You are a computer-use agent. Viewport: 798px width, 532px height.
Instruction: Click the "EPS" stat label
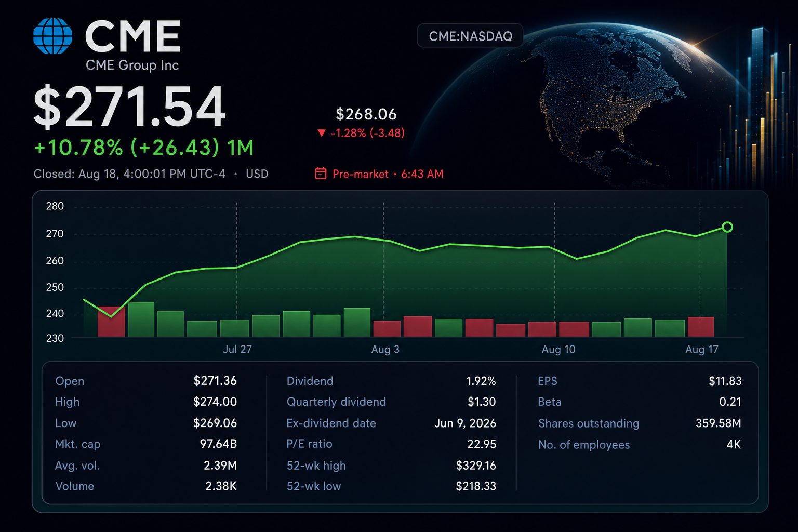[548, 381]
